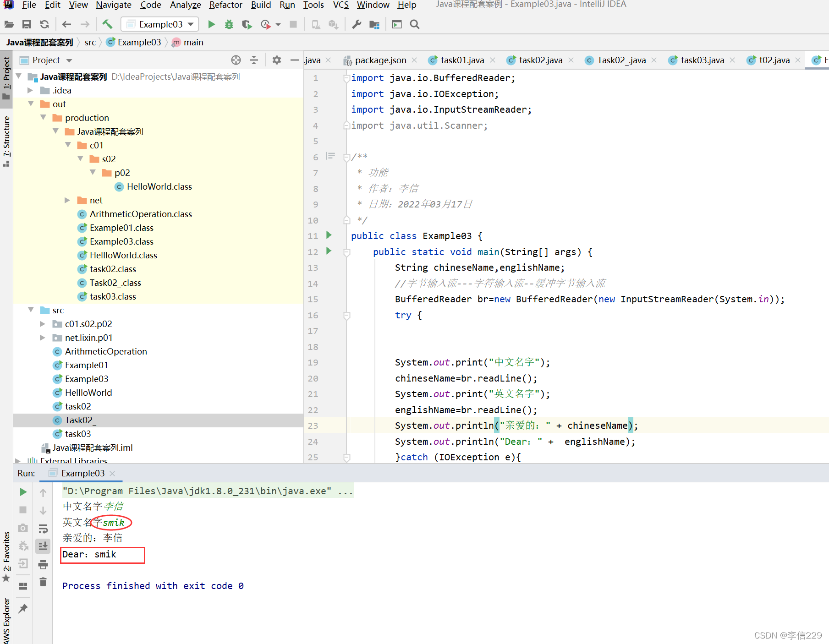Image resolution: width=829 pixels, height=644 pixels.
Task: Close the Example03 Run tab
Action: 112,473
